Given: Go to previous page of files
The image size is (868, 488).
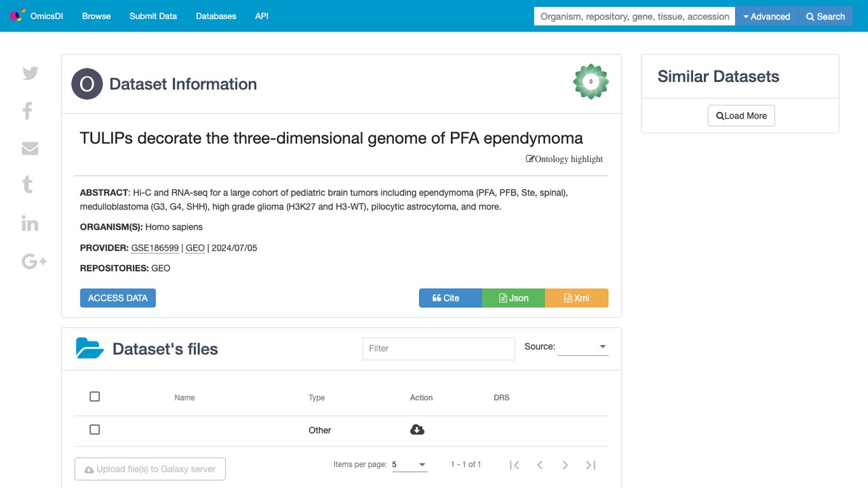Looking at the screenshot, I should [x=540, y=465].
